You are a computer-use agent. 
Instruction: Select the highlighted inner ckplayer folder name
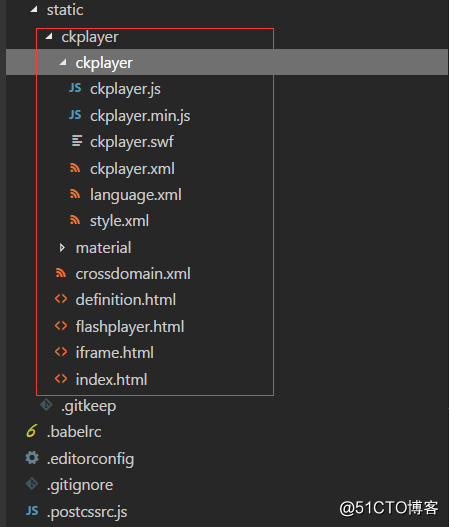click(x=104, y=63)
